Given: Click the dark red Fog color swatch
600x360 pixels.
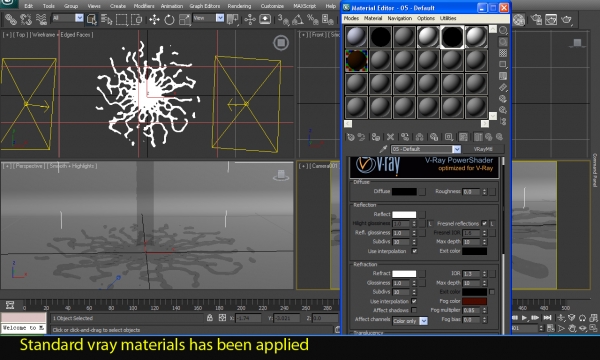Looking at the screenshot, I should [474, 301].
